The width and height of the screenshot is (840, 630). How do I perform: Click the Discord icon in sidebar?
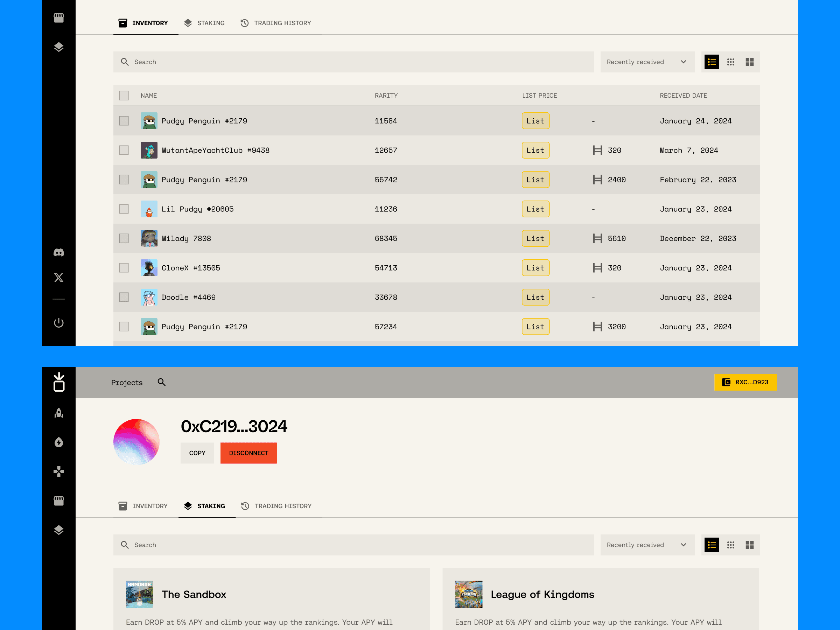[58, 253]
